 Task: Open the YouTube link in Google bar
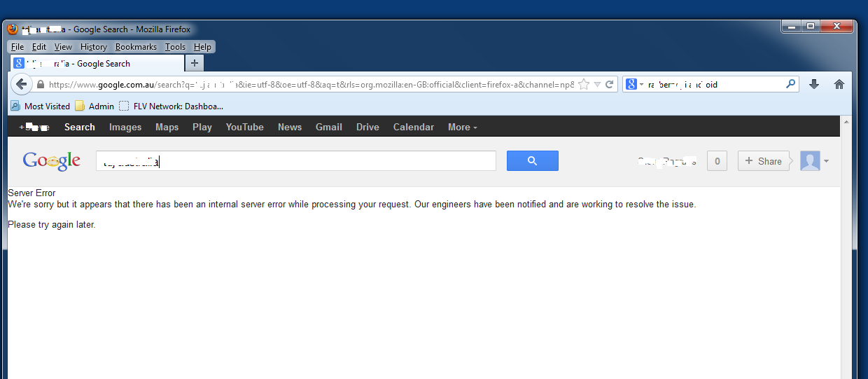pyautogui.click(x=244, y=127)
